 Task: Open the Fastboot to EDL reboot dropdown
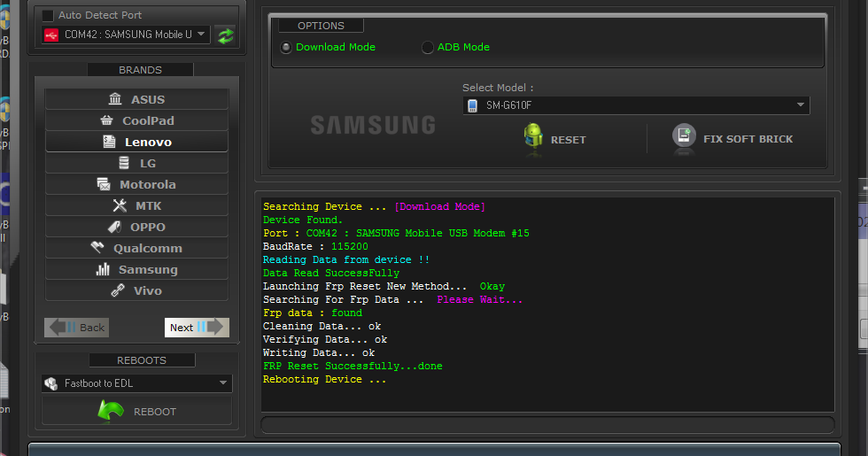(136, 383)
